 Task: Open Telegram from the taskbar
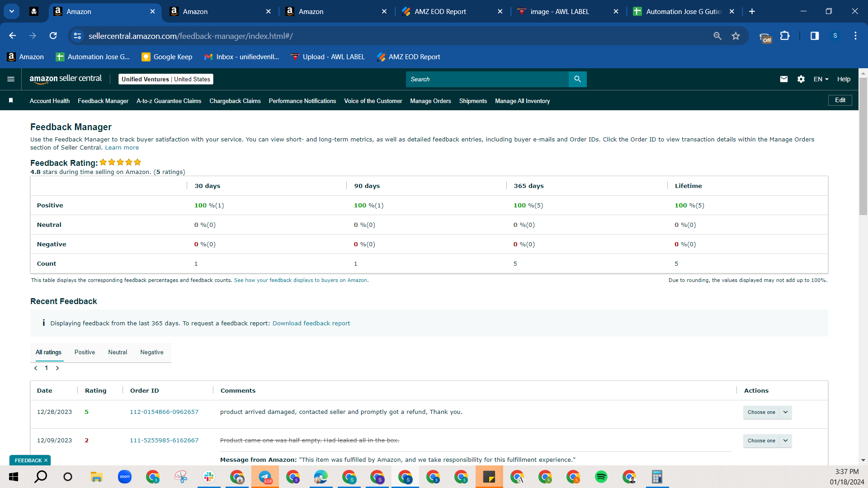pos(265,477)
